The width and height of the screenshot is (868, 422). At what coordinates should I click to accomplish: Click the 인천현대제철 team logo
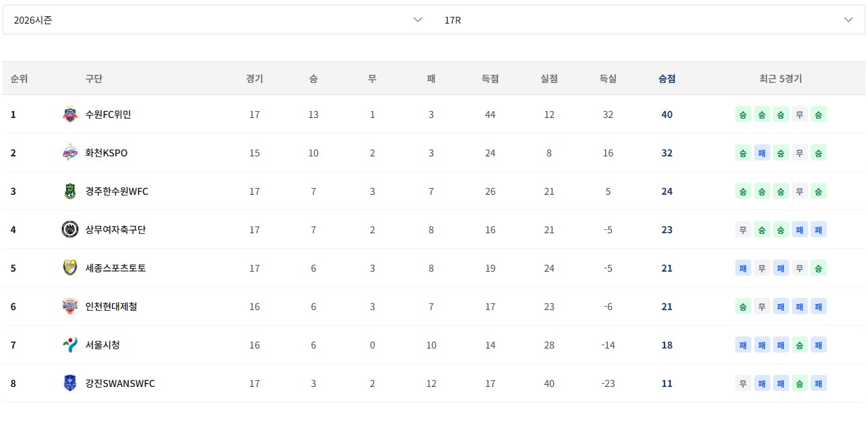coord(70,307)
